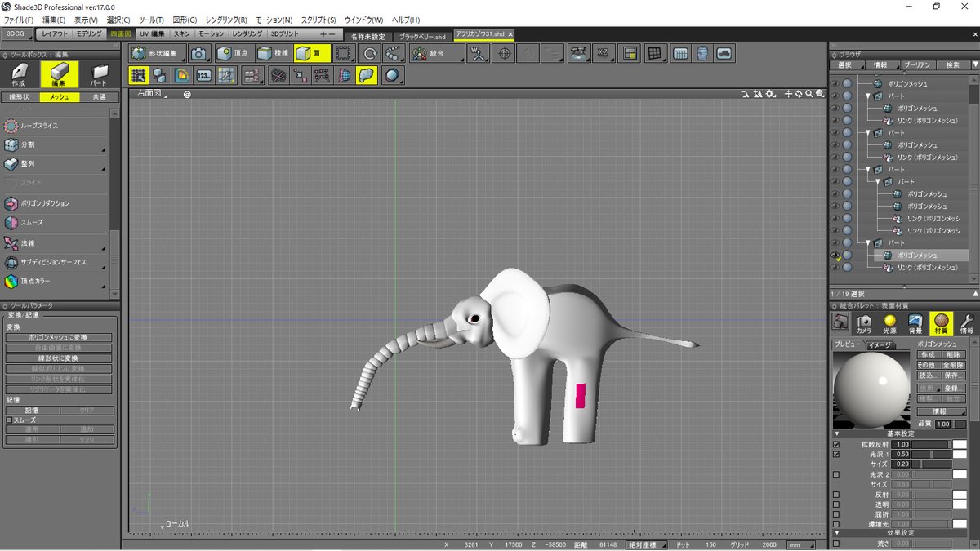The height and width of the screenshot is (551, 980).
Task: Click the 作成 button in material panel
Action: 928,355
